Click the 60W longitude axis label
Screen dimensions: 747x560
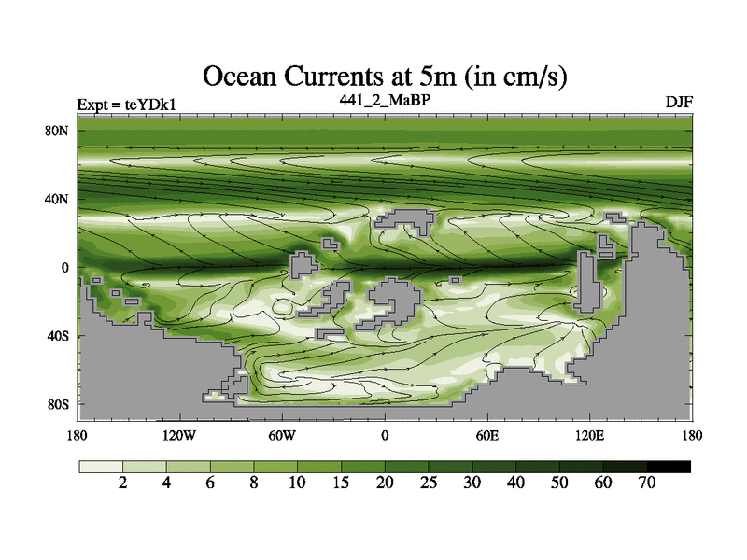[282, 436]
